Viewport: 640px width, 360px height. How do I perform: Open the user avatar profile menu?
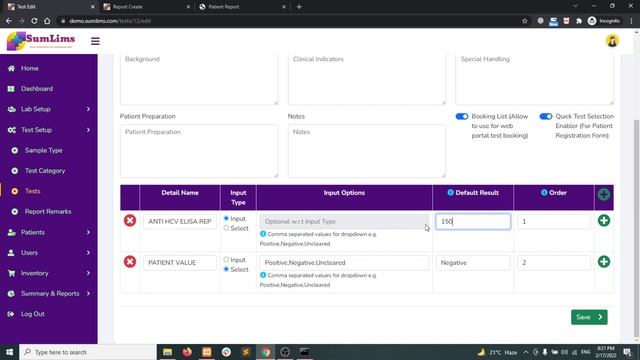pos(612,41)
